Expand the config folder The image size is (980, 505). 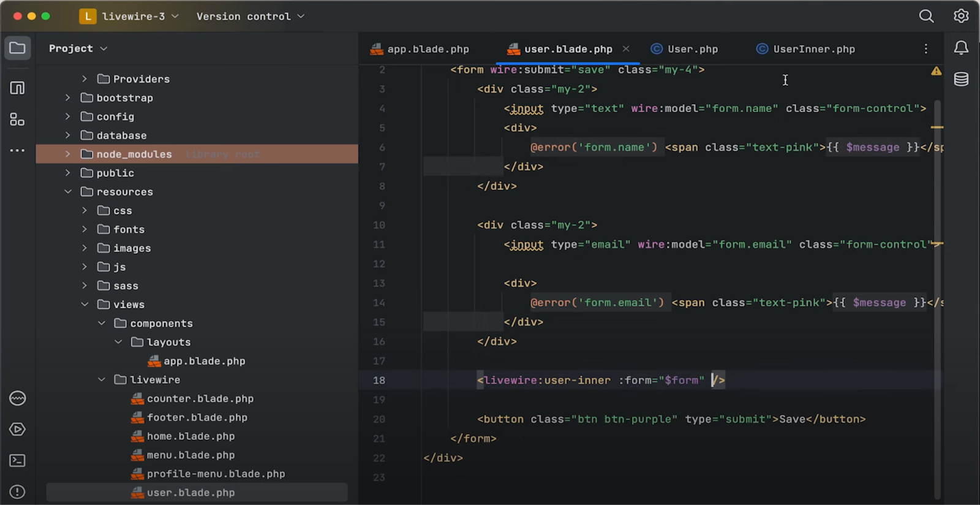(68, 116)
